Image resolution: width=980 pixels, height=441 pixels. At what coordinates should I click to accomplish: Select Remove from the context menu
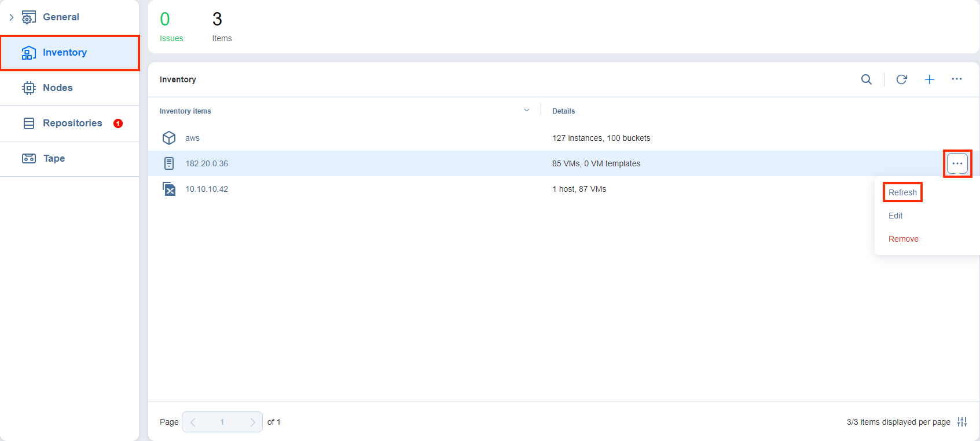tap(903, 239)
